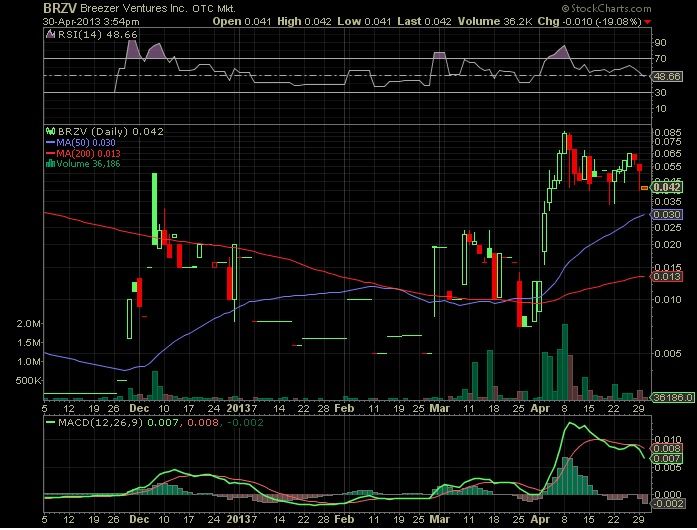Click the tall green candlestick in early December
Screen dimensions: 697x530
point(154,209)
